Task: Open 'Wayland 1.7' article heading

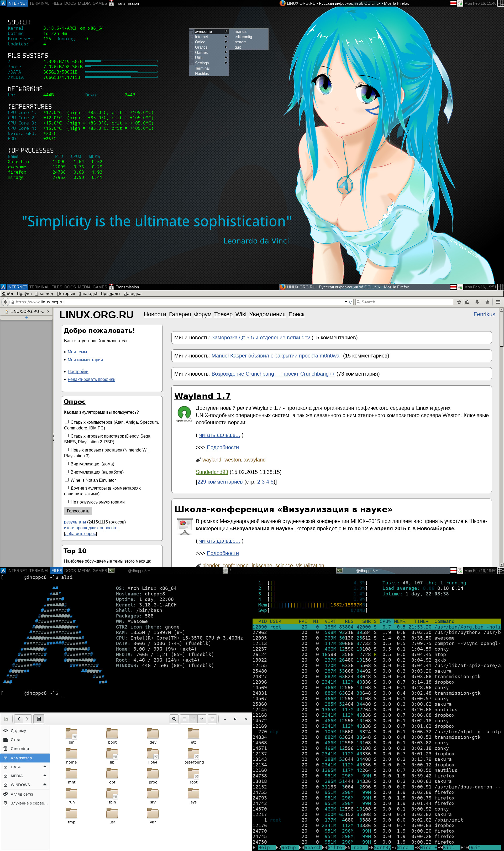Action: coord(202,396)
